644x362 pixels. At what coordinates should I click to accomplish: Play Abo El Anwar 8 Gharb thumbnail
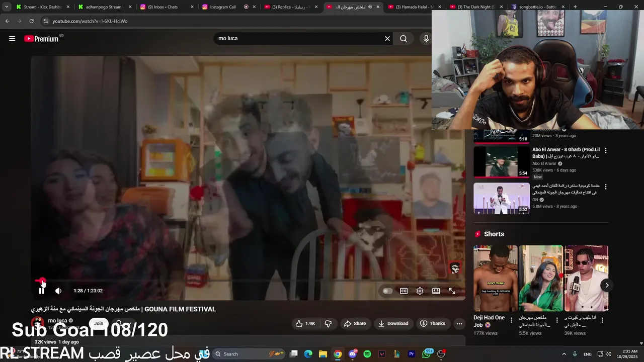pyautogui.click(x=502, y=162)
